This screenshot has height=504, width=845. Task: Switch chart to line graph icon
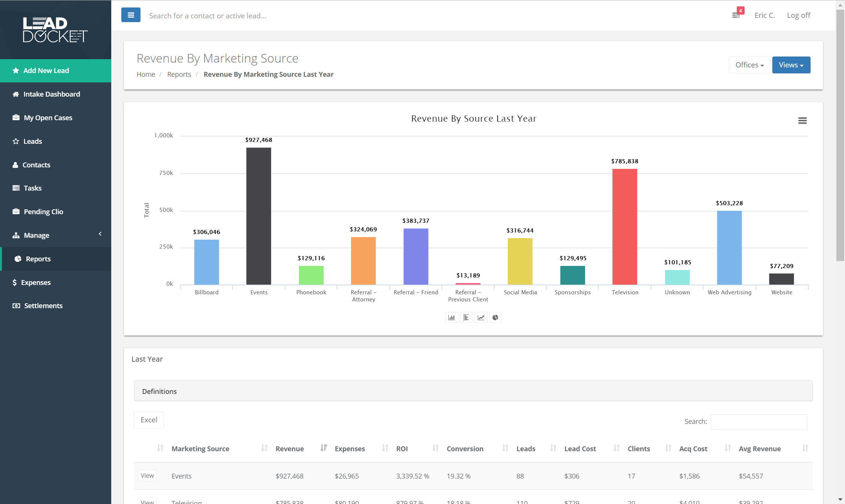pos(481,318)
